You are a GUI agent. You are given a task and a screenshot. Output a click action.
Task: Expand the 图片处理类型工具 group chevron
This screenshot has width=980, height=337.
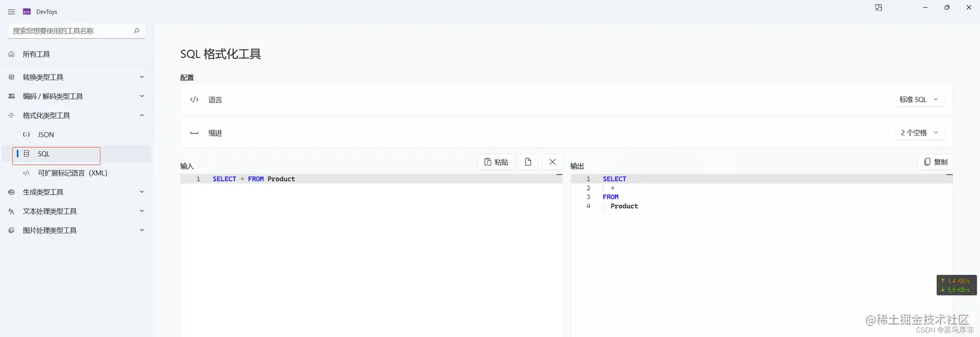click(142, 231)
